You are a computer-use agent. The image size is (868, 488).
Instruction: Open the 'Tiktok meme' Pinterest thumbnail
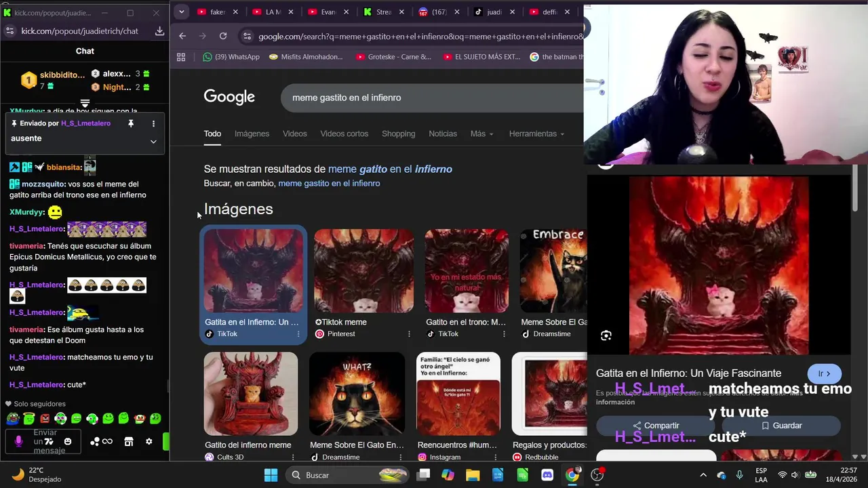(363, 270)
